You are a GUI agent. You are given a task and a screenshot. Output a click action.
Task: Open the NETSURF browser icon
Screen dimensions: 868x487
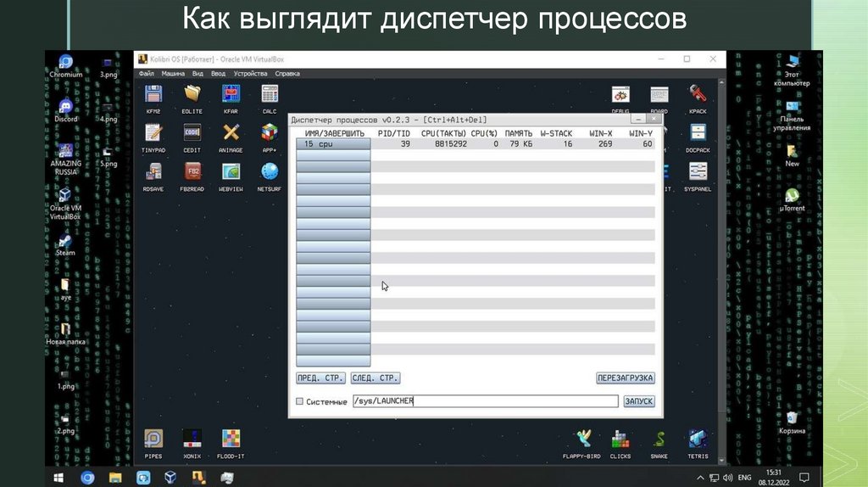270,171
